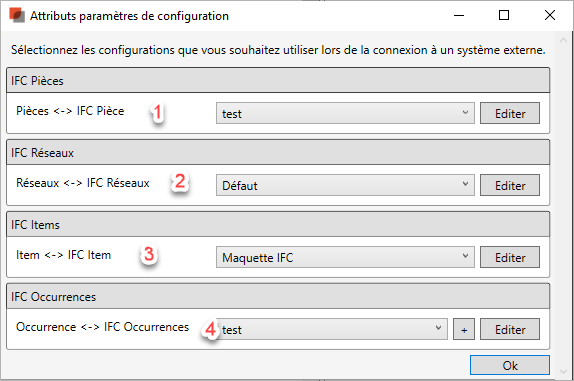The width and height of the screenshot is (574, 381).
Task: Click Editer button for IFC Réseaux
Action: 510,185
